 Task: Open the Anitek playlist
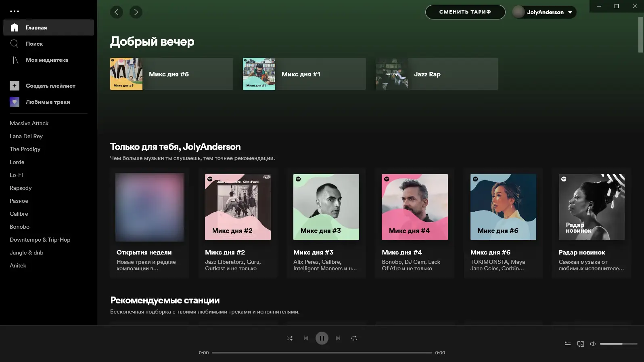pos(18,265)
